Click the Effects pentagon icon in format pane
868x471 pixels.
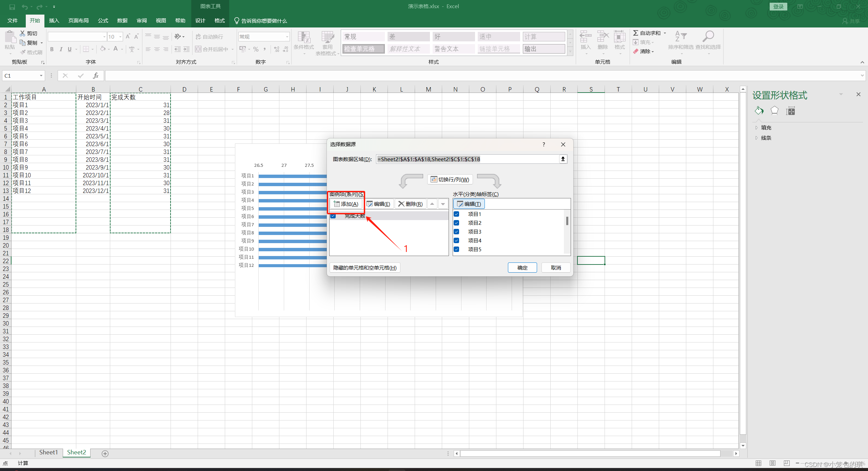(774, 111)
